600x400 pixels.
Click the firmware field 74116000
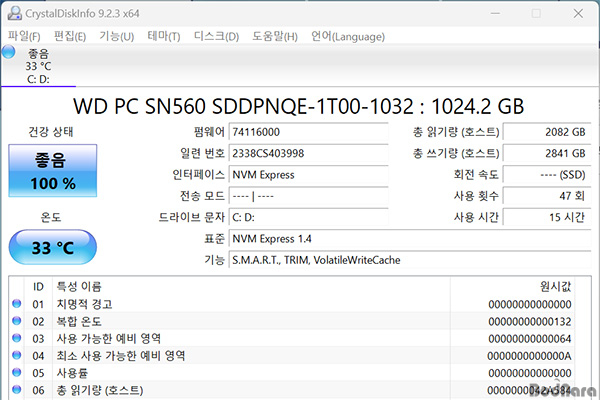pos(308,132)
